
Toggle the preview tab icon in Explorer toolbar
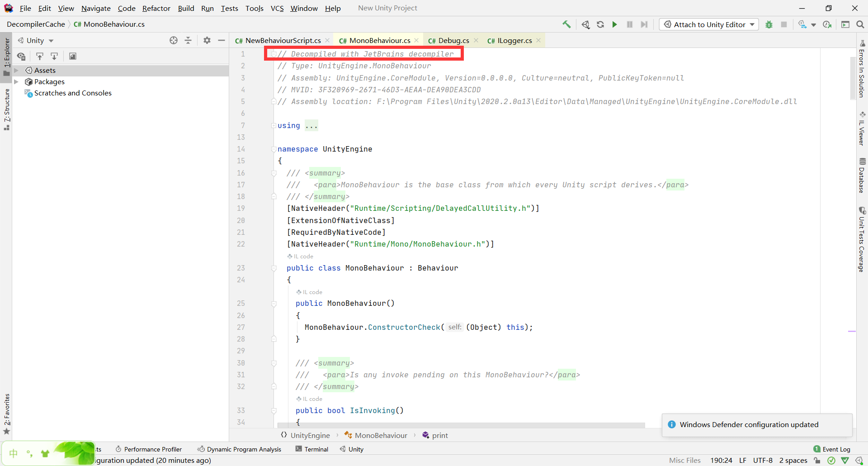[x=73, y=56]
